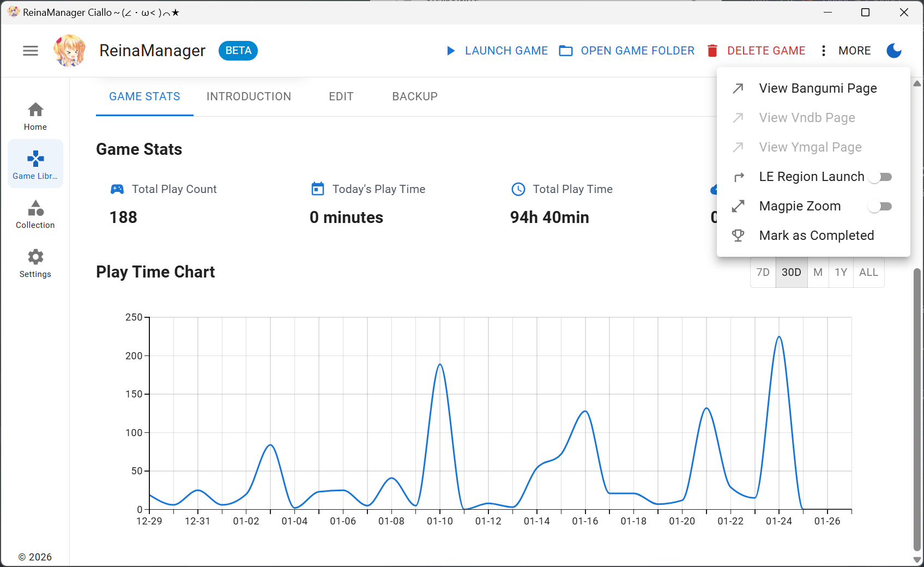Select the ALL chart range
The height and width of the screenshot is (567, 924).
pyautogui.click(x=869, y=273)
